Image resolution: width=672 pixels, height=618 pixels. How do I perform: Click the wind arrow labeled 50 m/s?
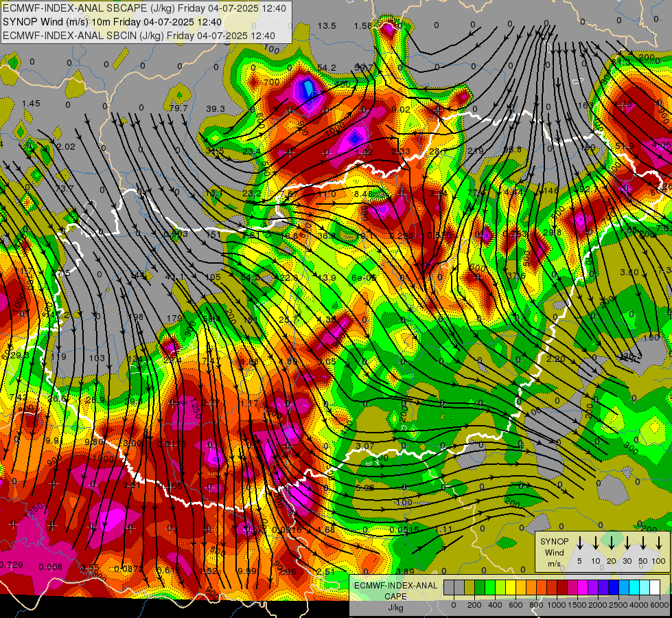pos(643,543)
